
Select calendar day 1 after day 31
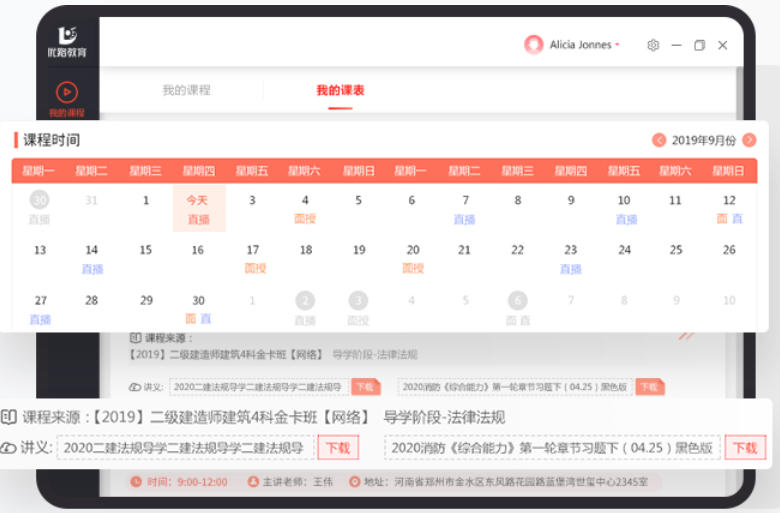coord(146,201)
